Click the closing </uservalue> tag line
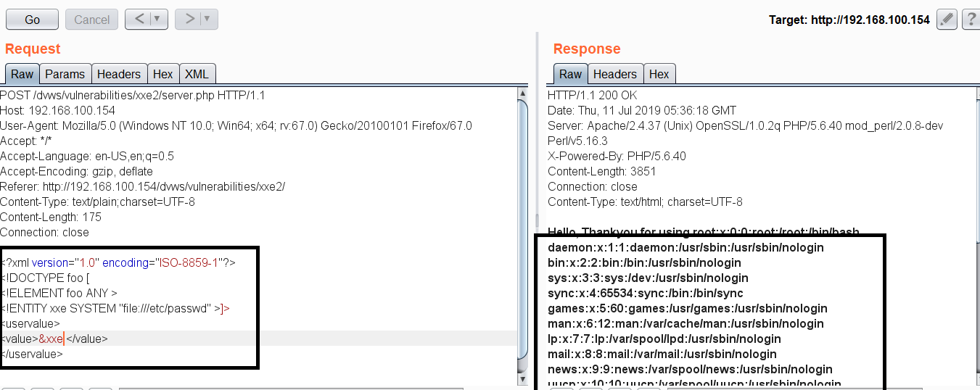The height and width of the screenshot is (390, 980). [32, 354]
